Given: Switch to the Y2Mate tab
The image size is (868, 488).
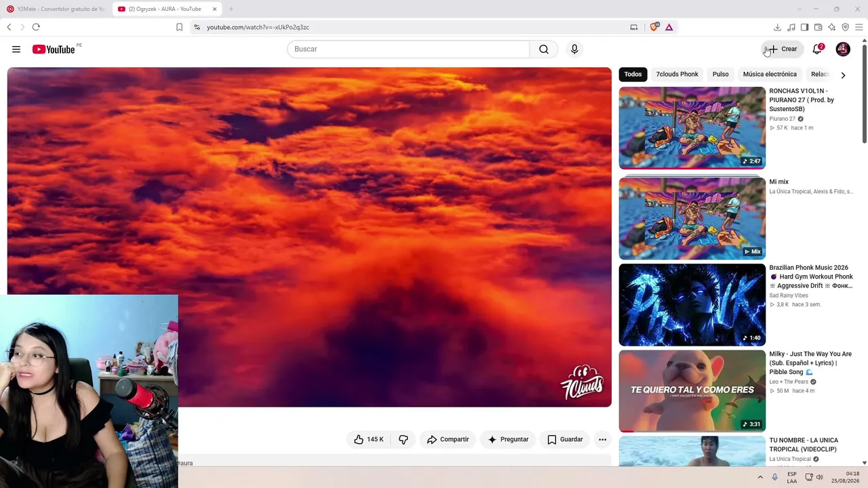Looking at the screenshot, I should [x=56, y=9].
